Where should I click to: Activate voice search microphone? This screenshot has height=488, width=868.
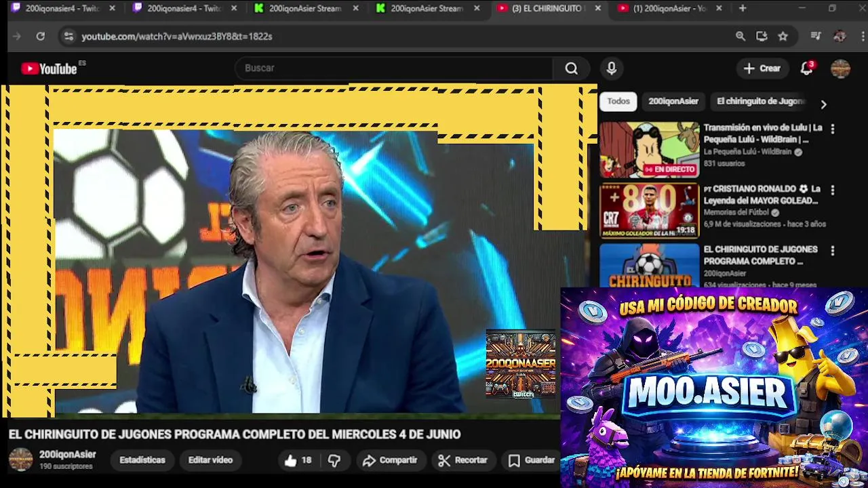(x=612, y=68)
